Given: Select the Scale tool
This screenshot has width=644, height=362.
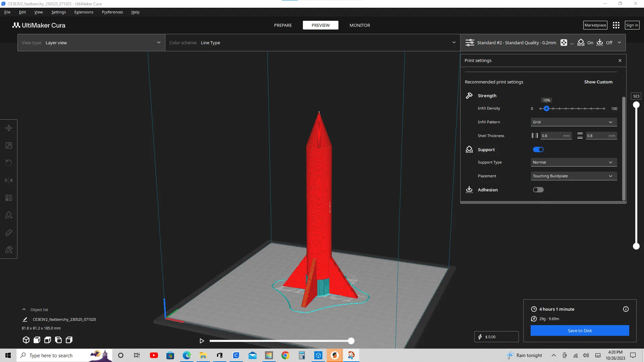Looking at the screenshot, I should tap(8, 145).
